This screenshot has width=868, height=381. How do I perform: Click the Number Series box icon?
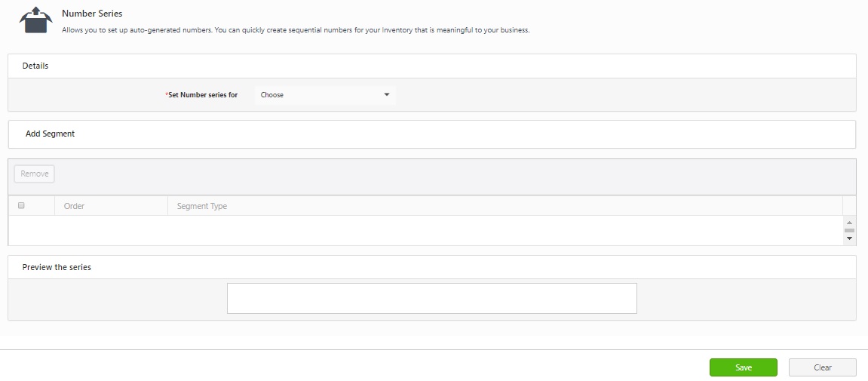coord(38,20)
